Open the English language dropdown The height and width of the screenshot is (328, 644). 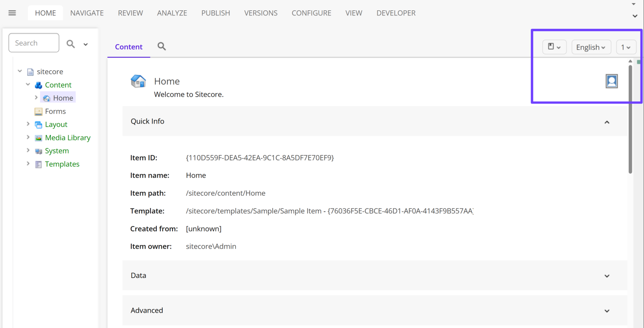[x=591, y=47]
